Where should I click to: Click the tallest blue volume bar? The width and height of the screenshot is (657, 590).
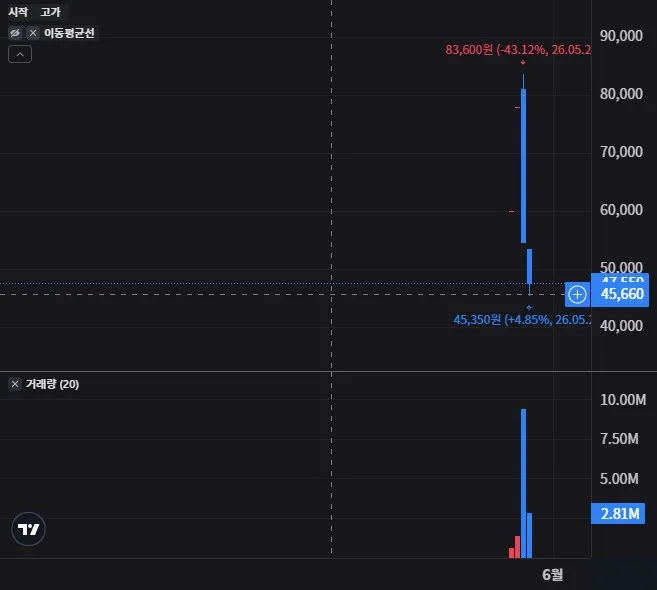523,484
